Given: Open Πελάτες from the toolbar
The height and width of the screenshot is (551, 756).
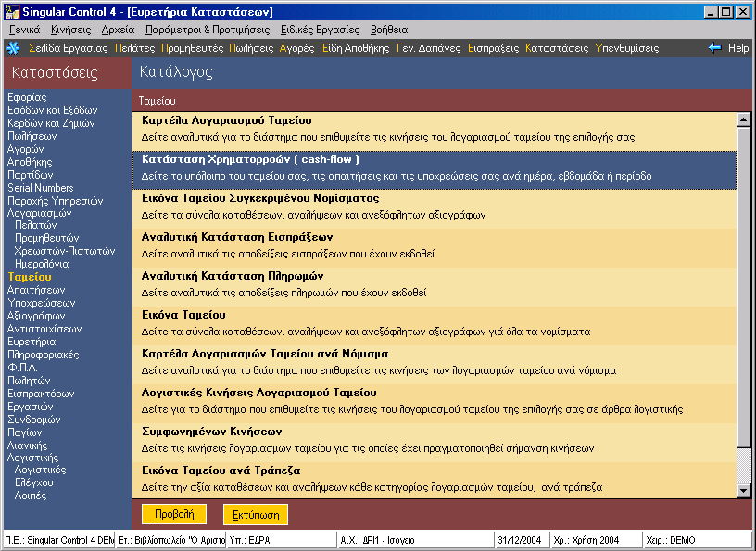Looking at the screenshot, I should point(135,48).
